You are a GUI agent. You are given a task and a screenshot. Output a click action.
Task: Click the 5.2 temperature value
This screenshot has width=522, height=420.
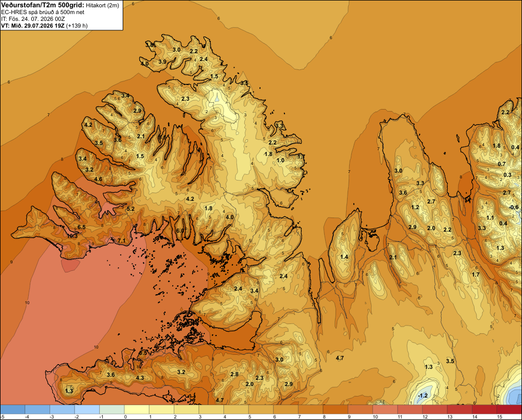click(x=130, y=209)
